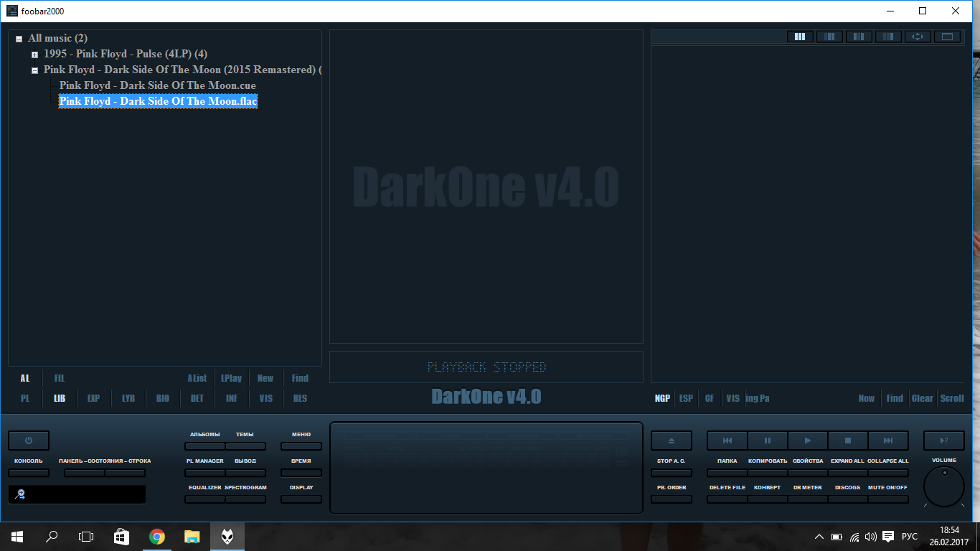Open the Windows Start menu
Image resolution: width=980 pixels, height=551 pixels.
17,537
